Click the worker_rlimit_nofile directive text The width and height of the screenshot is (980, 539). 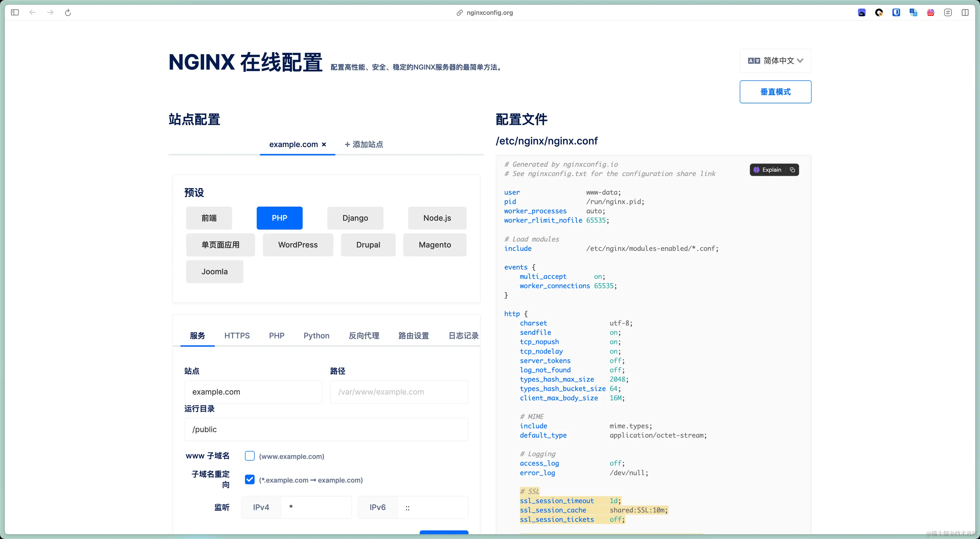click(543, 220)
